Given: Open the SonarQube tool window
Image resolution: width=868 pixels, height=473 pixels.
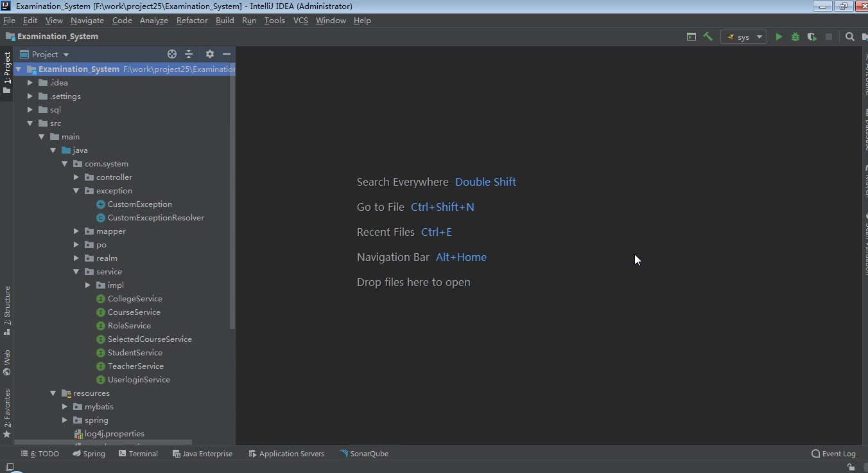Looking at the screenshot, I should click(x=364, y=454).
